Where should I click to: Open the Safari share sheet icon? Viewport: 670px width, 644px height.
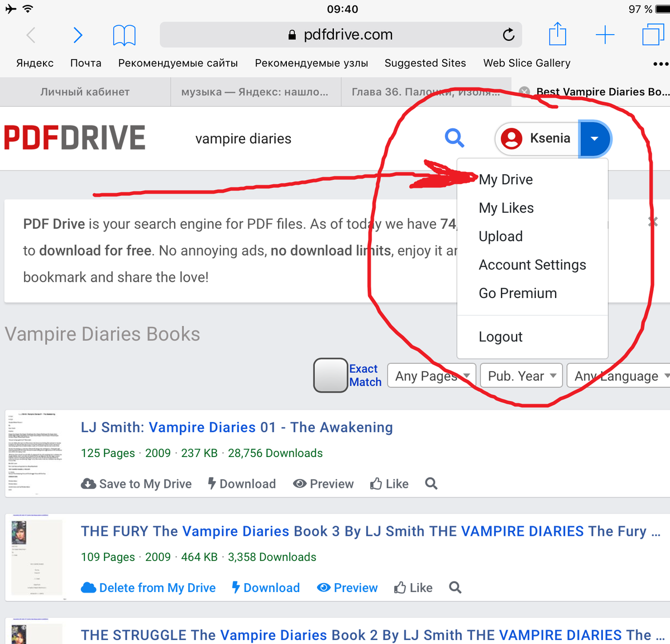[557, 34]
